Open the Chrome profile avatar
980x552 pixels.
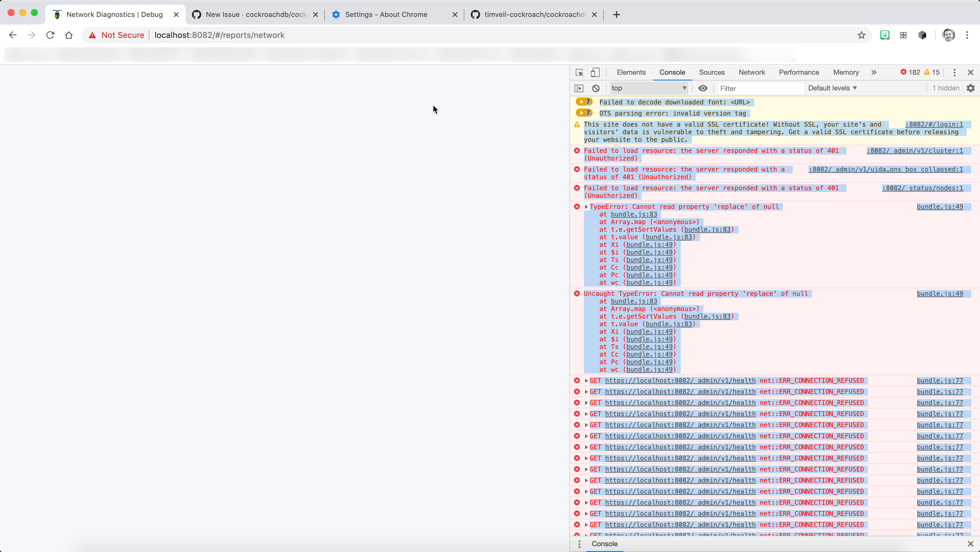click(948, 35)
